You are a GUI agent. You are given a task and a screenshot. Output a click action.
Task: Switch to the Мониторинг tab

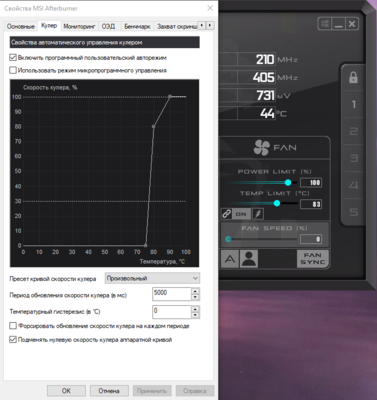pos(79,26)
